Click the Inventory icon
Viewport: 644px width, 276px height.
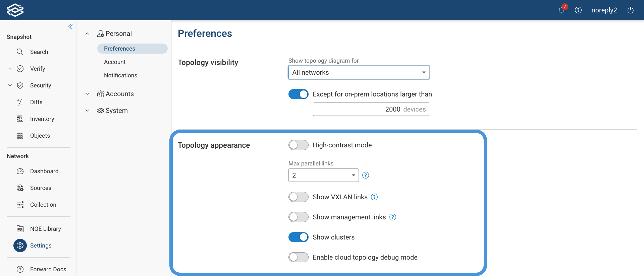click(20, 119)
